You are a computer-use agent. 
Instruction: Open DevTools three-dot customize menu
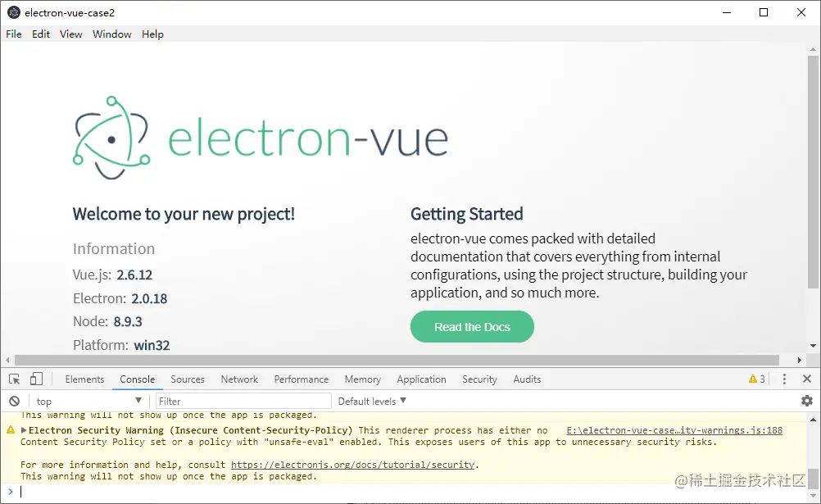tap(784, 379)
